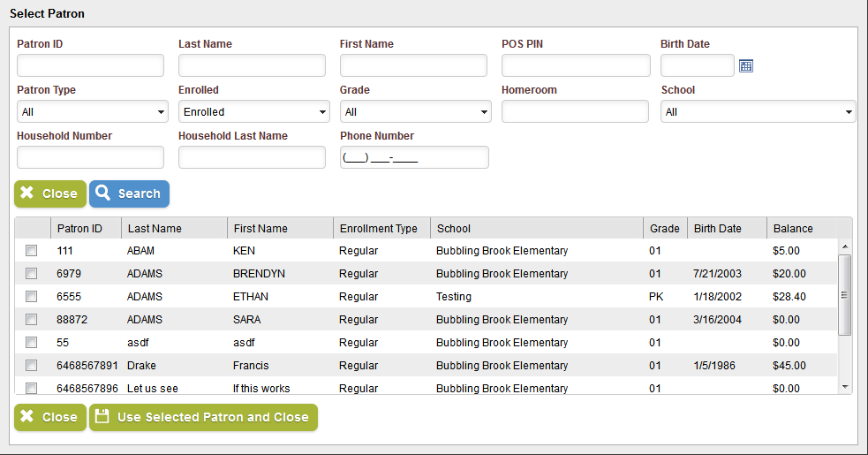The height and width of the screenshot is (455, 868).
Task: Click the results scrollbar down arrow
Action: click(x=845, y=387)
